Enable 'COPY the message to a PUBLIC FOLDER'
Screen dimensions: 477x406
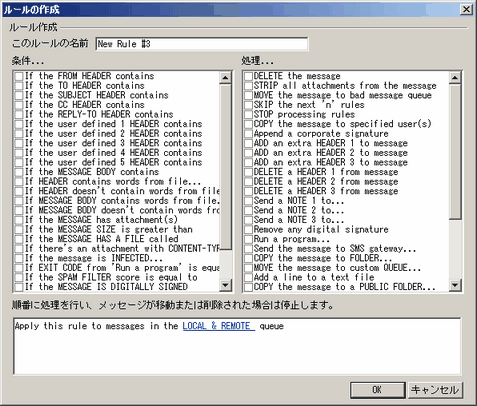[248, 287]
